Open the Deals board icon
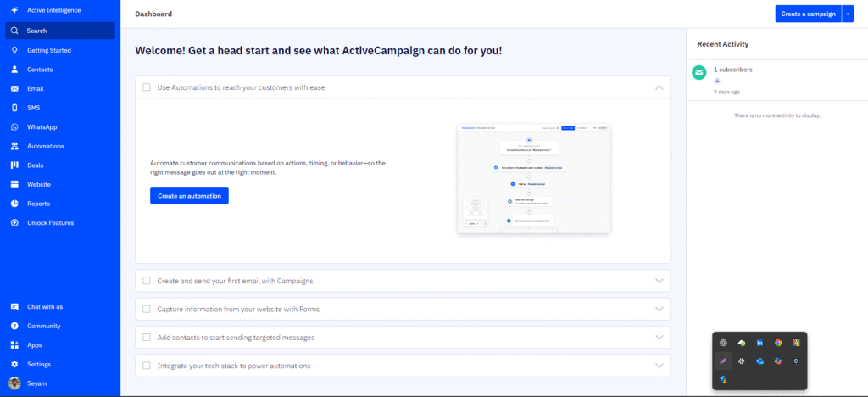 tap(15, 165)
